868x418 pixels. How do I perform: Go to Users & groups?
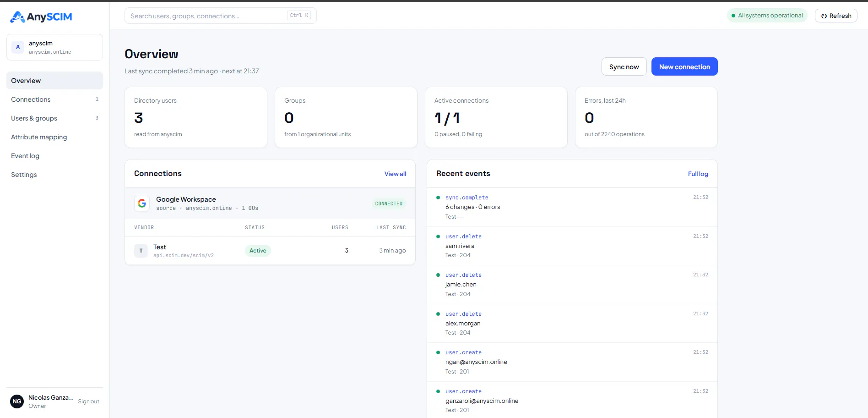[x=54, y=118]
